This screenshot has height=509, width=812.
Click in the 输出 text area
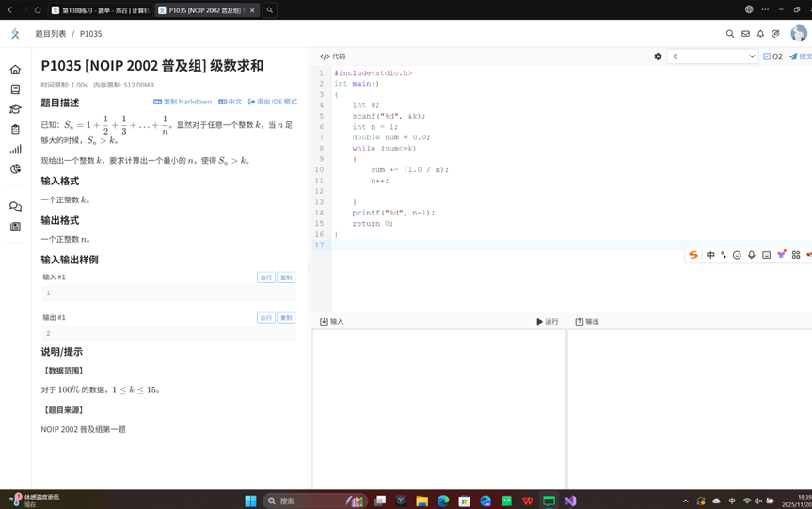point(690,409)
